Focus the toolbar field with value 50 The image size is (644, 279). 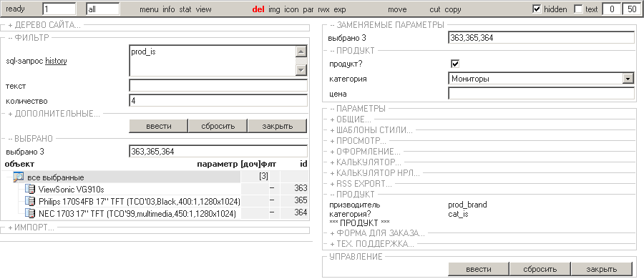coord(632,9)
